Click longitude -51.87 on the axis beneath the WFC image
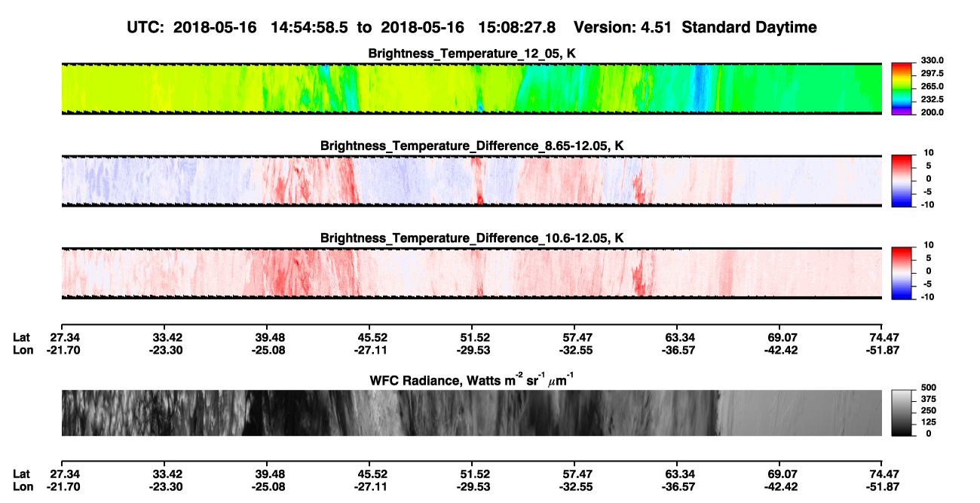This screenshot has height=503, width=980. click(883, 487)
